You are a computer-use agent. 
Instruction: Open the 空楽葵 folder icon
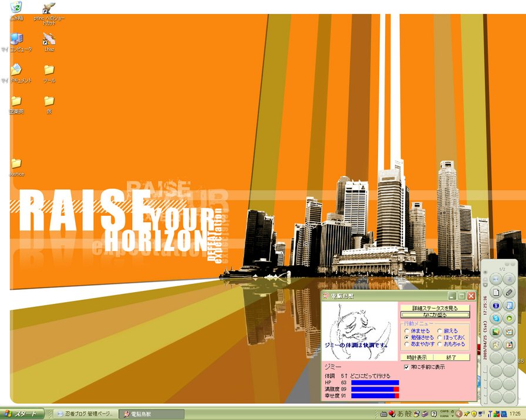coord(16,105)
